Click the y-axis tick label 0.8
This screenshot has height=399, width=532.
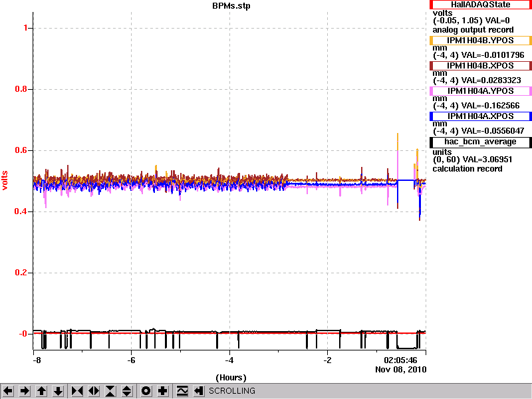(x=21, y=89)
